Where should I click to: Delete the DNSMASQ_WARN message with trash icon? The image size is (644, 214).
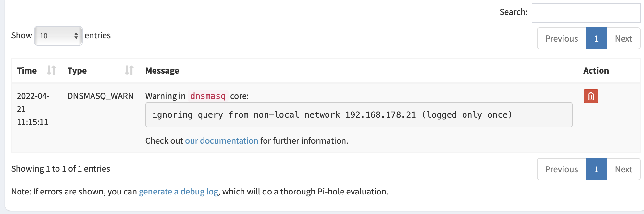coord(590,96)
